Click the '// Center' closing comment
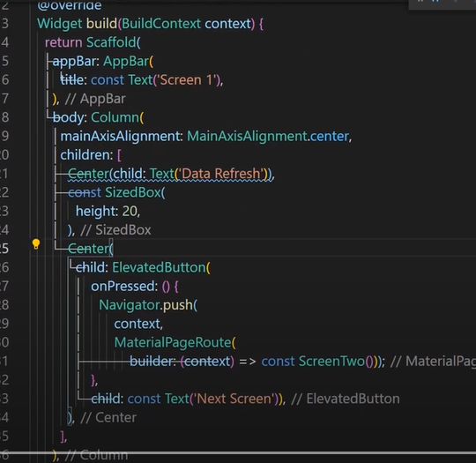Screen dimensions: 476x463 [x=108, y=418]
